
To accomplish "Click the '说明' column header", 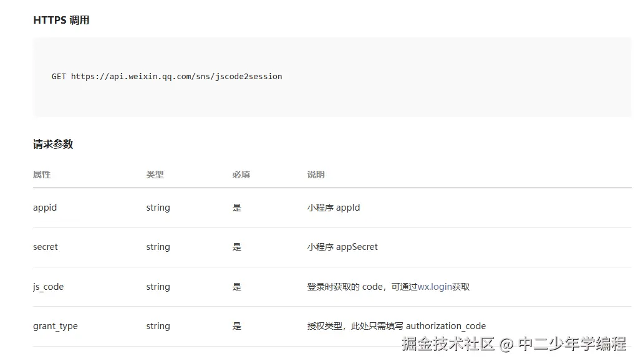I will (316, 175).
